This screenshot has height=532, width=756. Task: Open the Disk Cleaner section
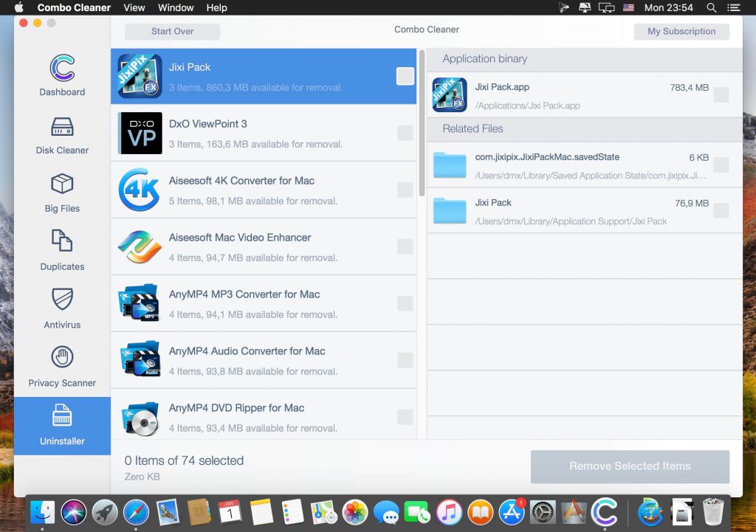point(62,134)
